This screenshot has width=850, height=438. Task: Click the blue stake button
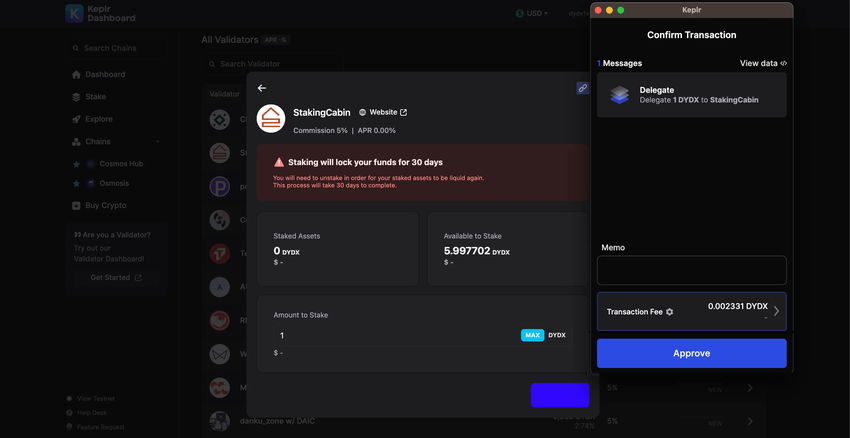click(559, 395)
